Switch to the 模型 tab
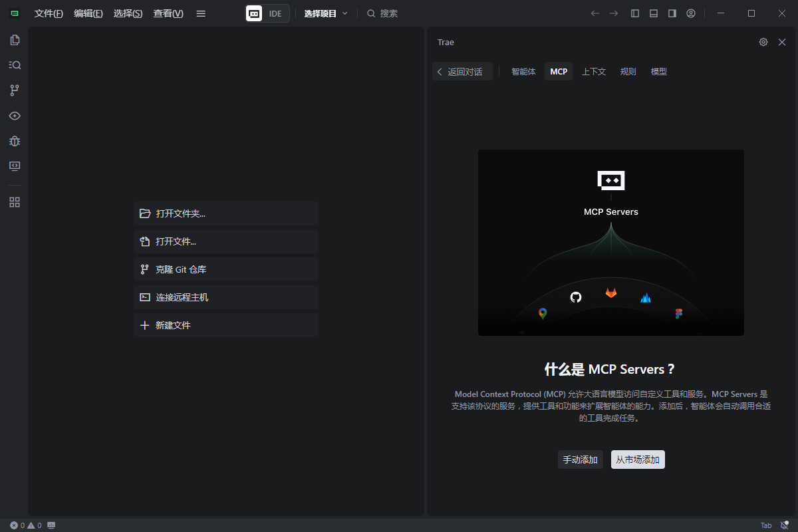The image size is (798, 532). [658, 72]
